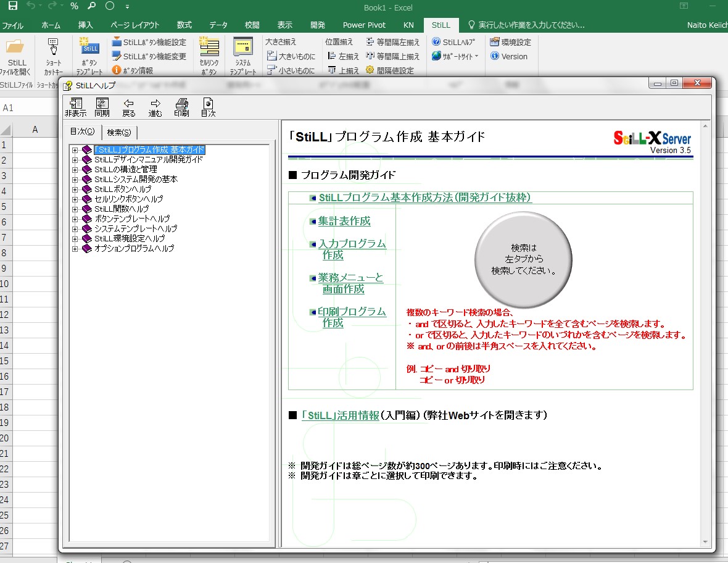Expand StiLLの構造と管理 tree node

point(75,170)
